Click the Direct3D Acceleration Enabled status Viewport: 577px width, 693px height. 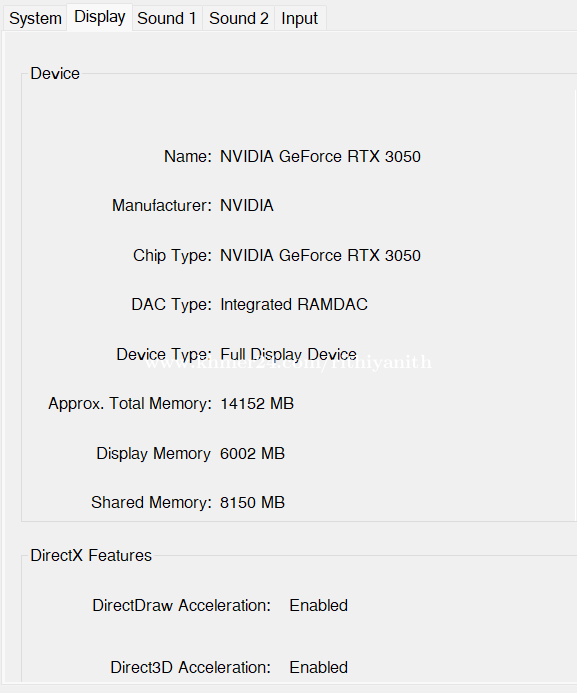pos(319,667)
